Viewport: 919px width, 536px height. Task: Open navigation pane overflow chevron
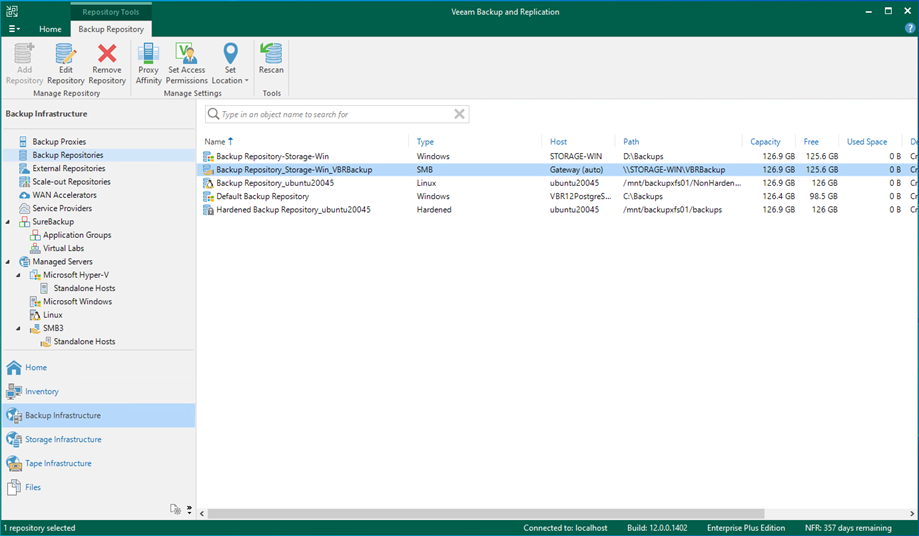click(189, 510)
